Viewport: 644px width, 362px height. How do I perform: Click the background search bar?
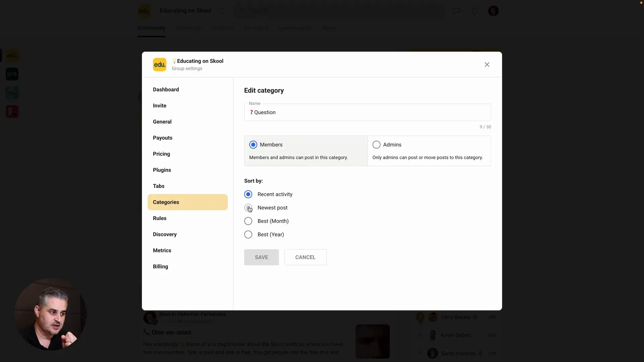point(339,11)
